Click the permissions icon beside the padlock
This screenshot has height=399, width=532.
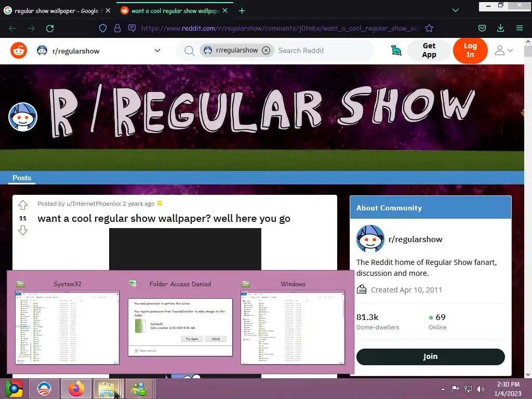point(132,28)
